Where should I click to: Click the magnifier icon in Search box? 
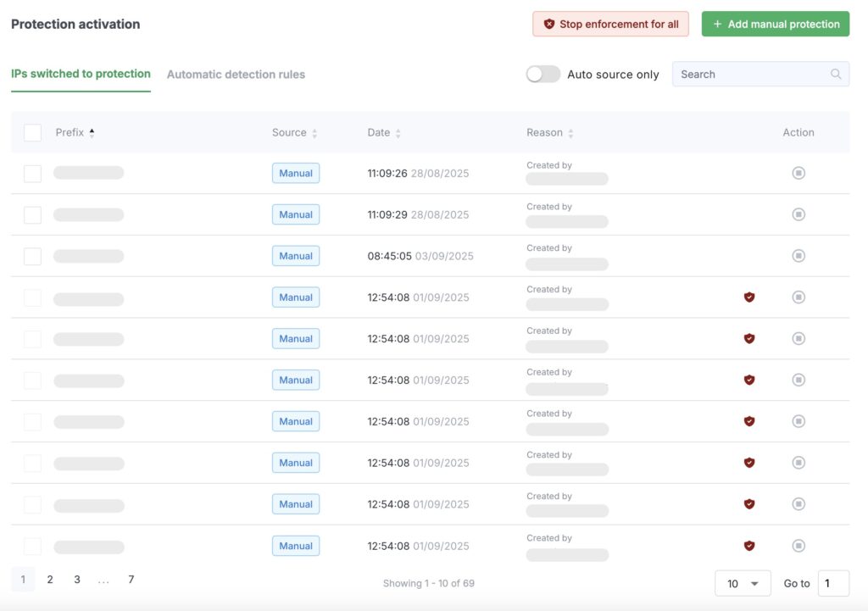pos(835,75)
